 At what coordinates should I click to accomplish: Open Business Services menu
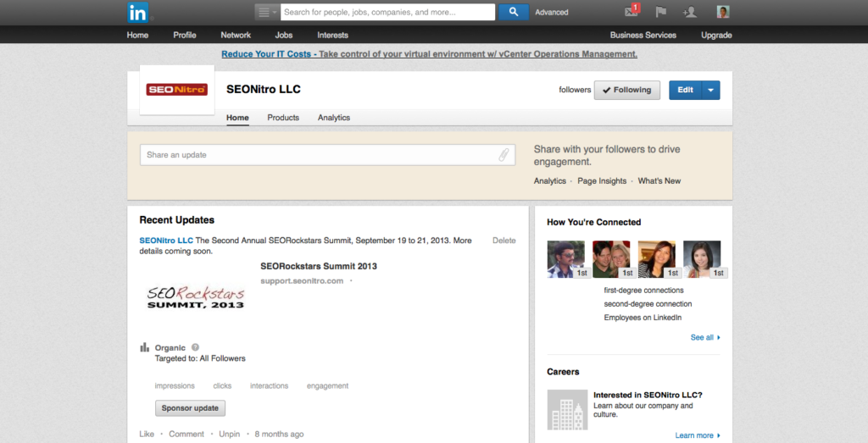tap(643, 35)
